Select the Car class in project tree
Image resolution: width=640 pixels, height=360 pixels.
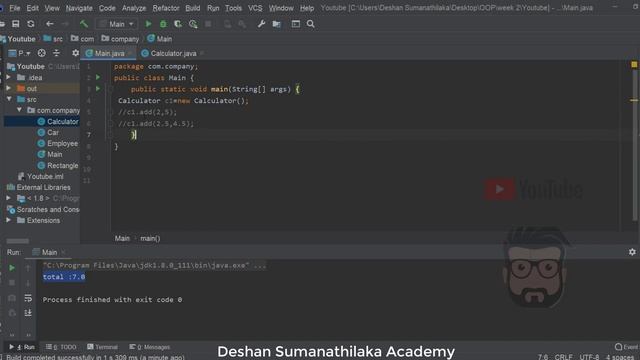(x=48, y=132)
